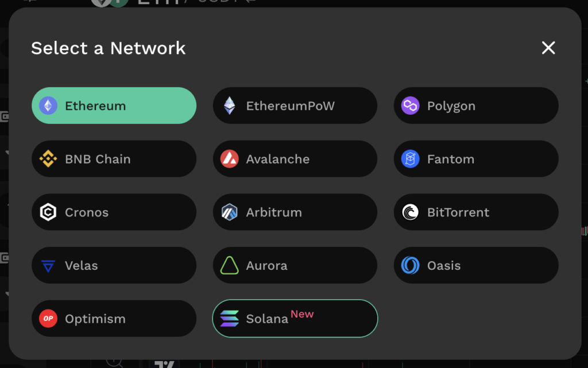Select the Velas network
The width and height of the screenshot is (588, 368).
click(x=114, y=265)
